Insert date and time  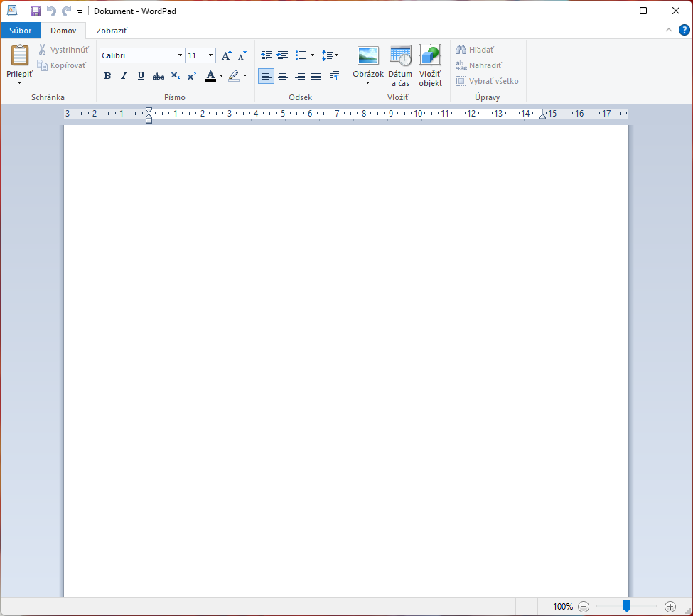point(400,66)
